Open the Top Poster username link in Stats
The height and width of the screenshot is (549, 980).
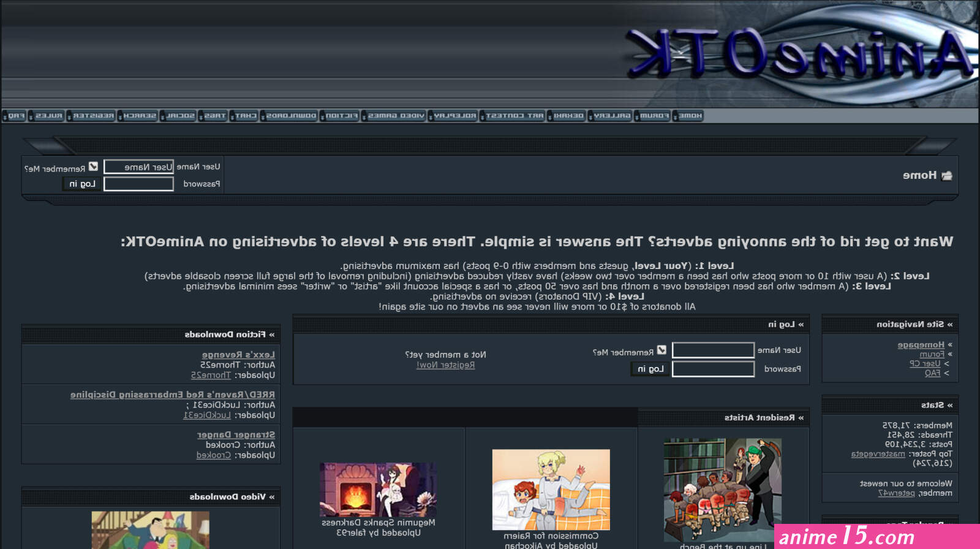(x=878, y=454)
